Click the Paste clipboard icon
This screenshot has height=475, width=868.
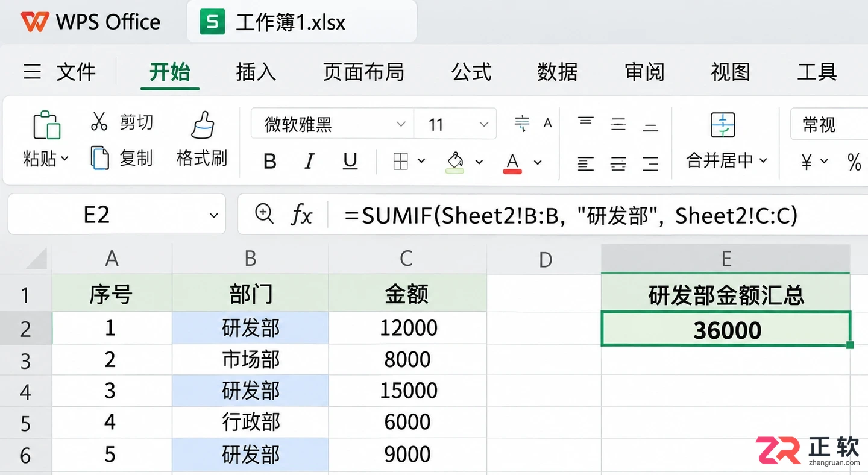point(46,125)
